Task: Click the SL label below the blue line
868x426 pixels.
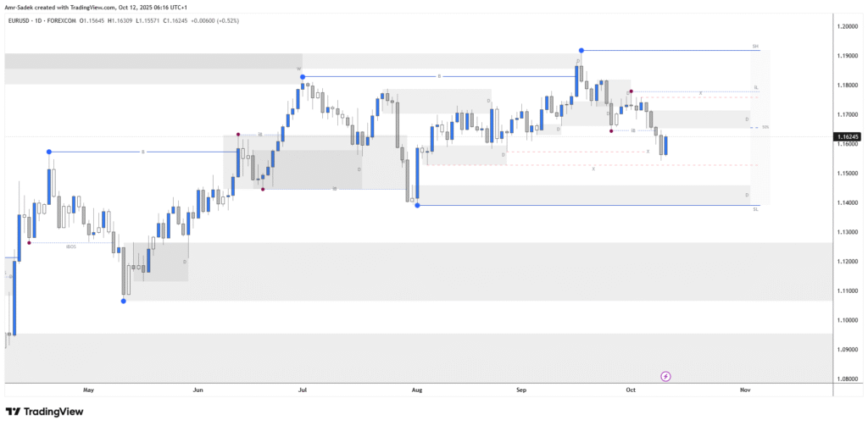Action: (754, 208)
